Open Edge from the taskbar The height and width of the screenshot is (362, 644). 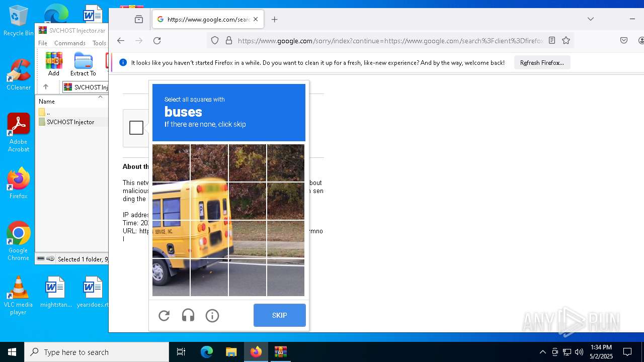207,352
